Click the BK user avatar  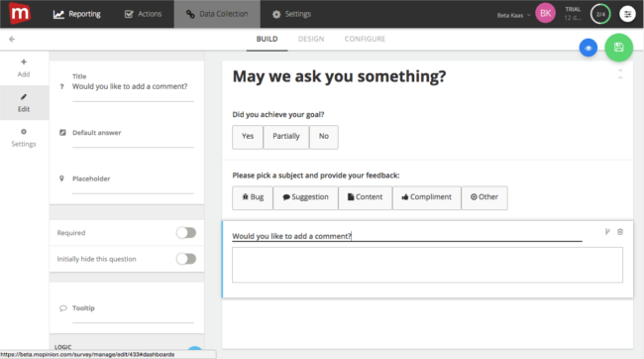point(546,13)
